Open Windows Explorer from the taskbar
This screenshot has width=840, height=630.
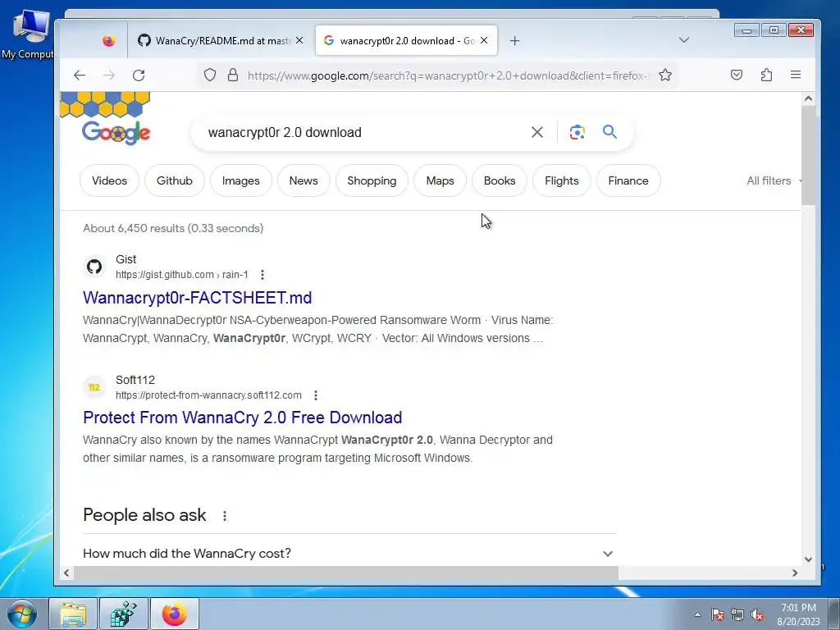73,614
